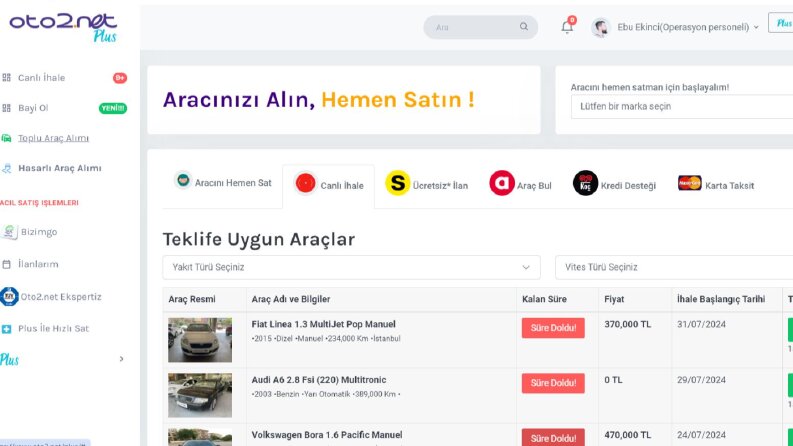Click the Hasarlı Araç Alımı icon
The height and width of the screenshot is (446, 793).
pyautogui.click(x=7, y=168)
